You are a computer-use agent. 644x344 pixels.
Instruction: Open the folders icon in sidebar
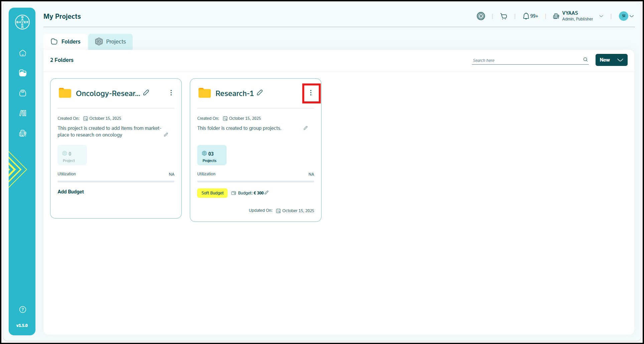pyautogui.click(x=23, y=73)
